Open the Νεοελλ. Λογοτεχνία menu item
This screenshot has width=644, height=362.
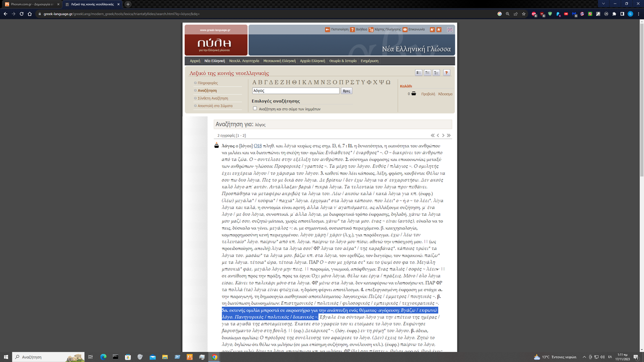click(x=244, y=61)
